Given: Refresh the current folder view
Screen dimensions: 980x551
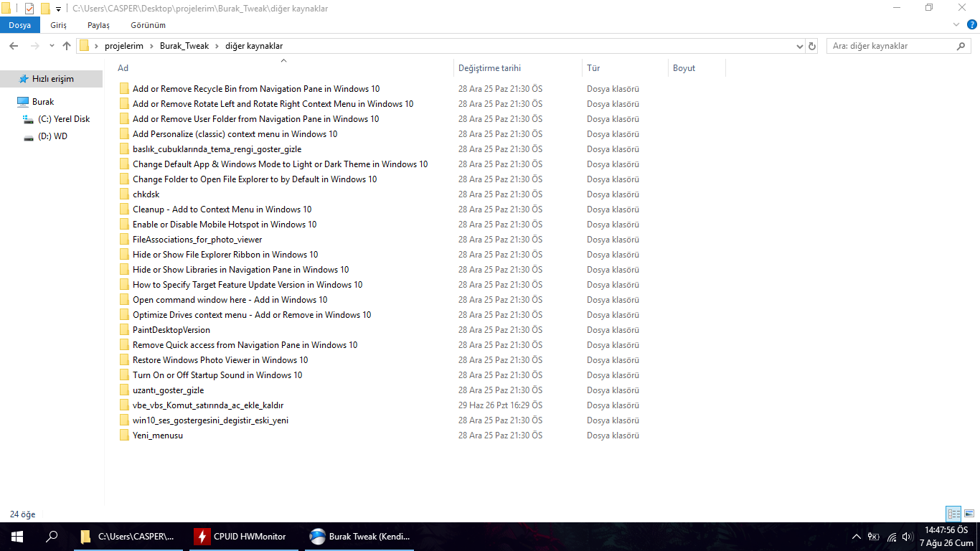Looking at the screenshot, I should click(x=812, y=46).
